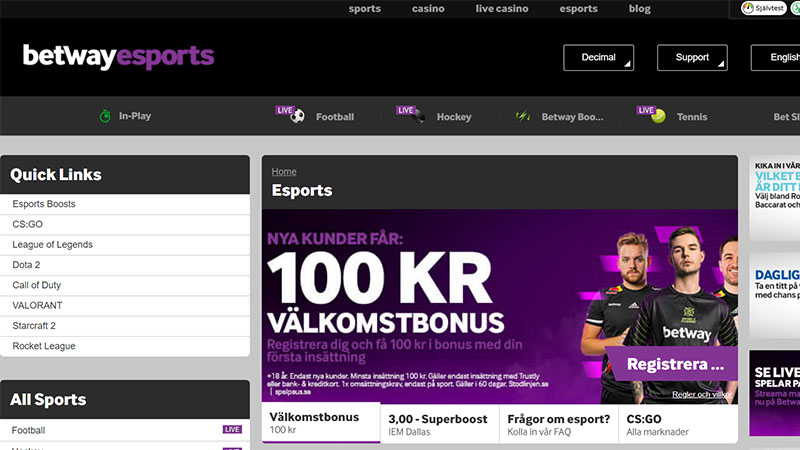Screen dimensions: 800x450
Task: Switch to the 3,00 - Superboost tab
Action: click(x=440, y=424)
